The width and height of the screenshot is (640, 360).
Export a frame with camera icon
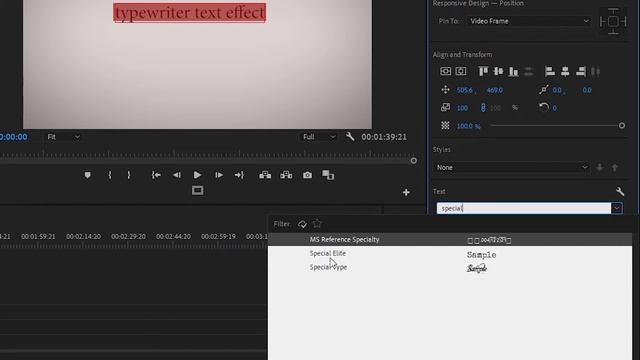[x=307, y=175]
